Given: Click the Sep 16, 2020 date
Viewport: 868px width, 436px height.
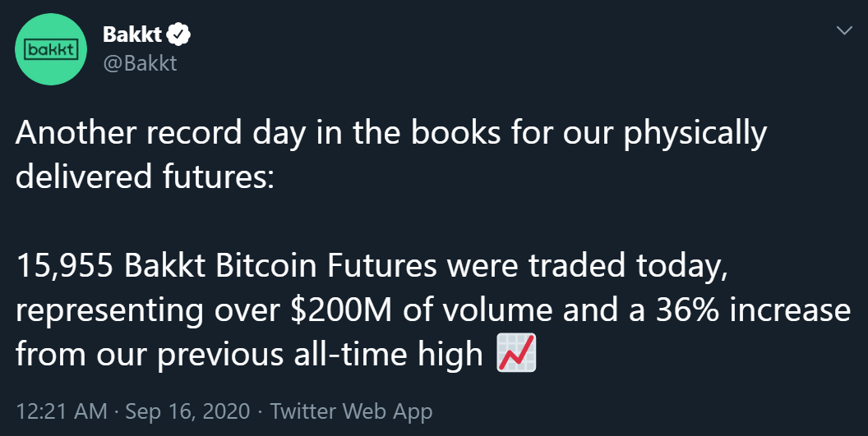Looking at the screenshot, I should [187, 411].
